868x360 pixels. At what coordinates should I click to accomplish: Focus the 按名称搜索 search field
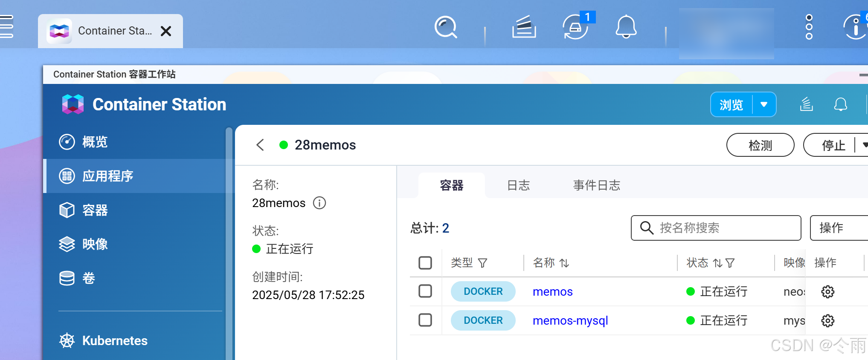click(x=716, y=228)
